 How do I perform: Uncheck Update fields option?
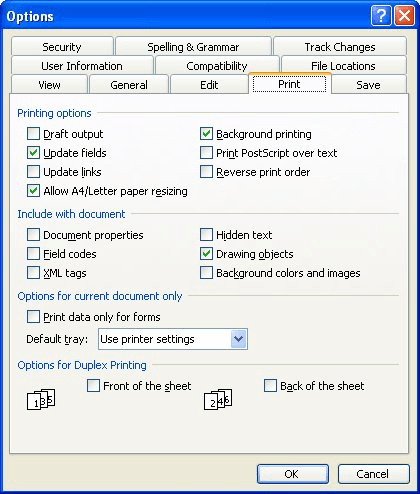click(33, 153)
